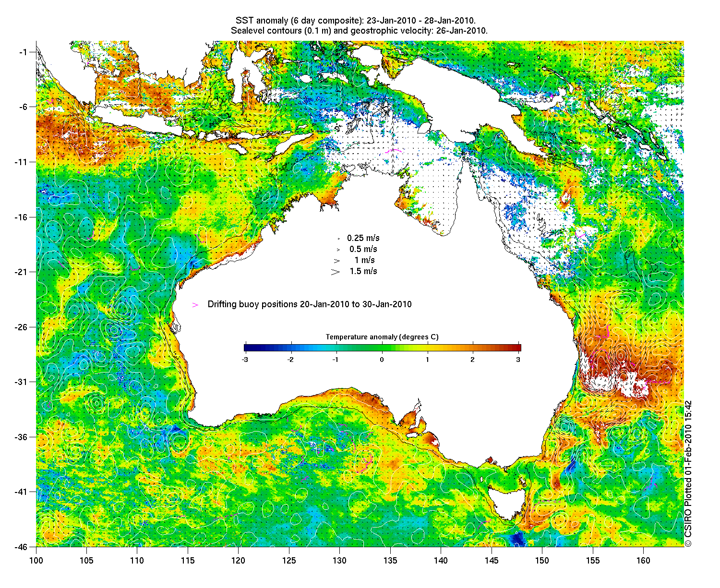Click the dark blue end of colorbar
Screen dimensions: 720x588
pos(248,348)
